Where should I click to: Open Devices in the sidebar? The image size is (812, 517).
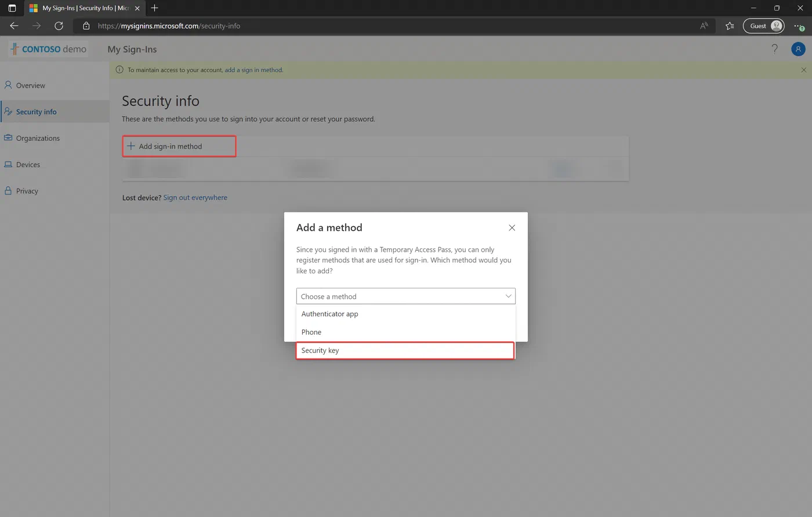pos(55,165)
